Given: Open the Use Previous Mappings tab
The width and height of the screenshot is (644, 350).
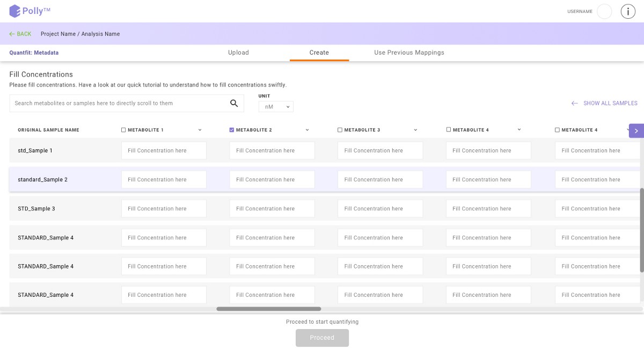Looking at the screenshot, I should click(409, 52).
